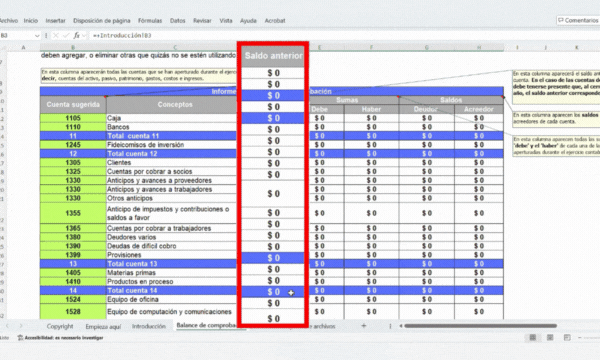600x360 pixels.
Task: Click the tab bar split handle dots
Action: click(390, 326)
